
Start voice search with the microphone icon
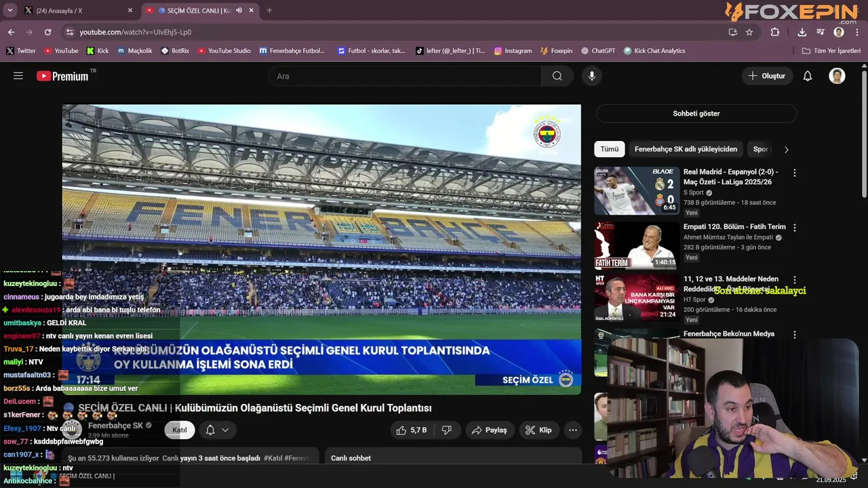point(592,76)
